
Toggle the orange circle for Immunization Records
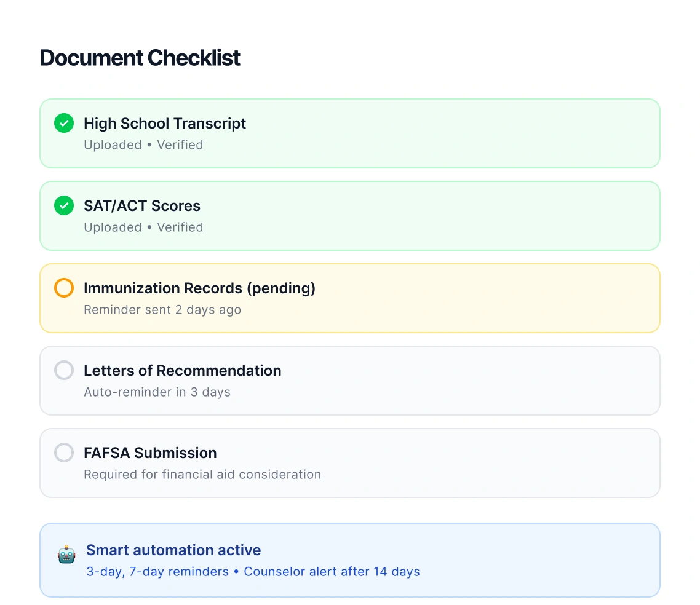click(x=64, y=288)
